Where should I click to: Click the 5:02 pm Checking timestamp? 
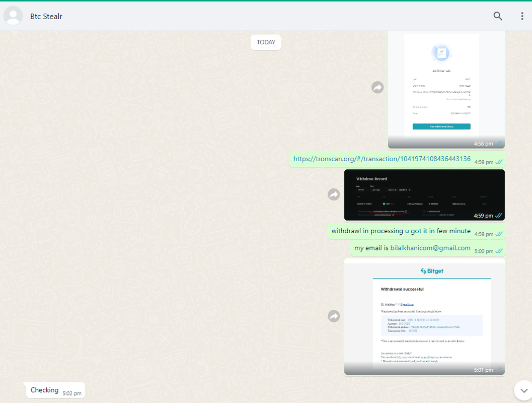[72, 393]
